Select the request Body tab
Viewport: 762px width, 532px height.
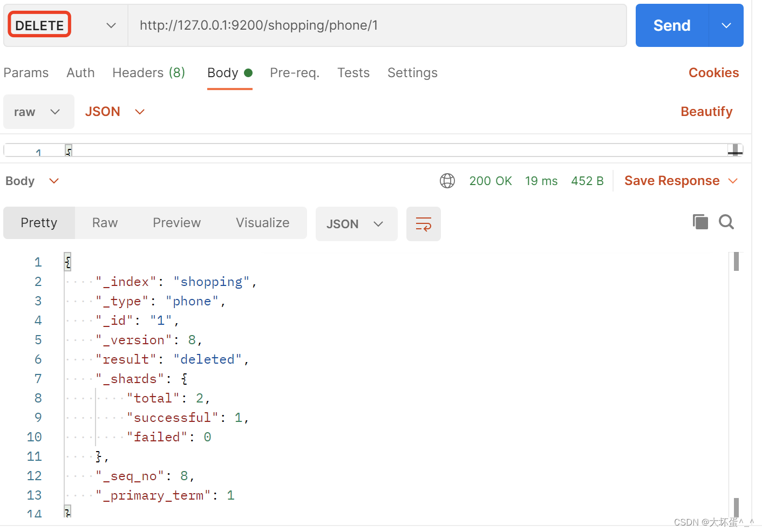230,73
